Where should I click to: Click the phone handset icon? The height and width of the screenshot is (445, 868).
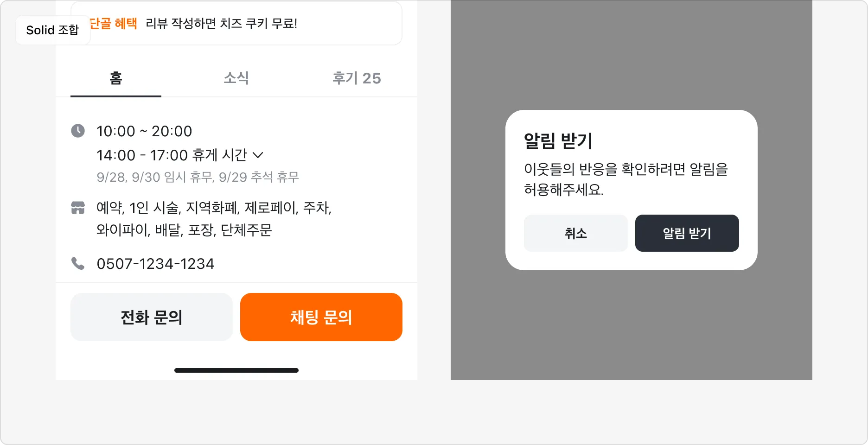click(x=78, y=263)
